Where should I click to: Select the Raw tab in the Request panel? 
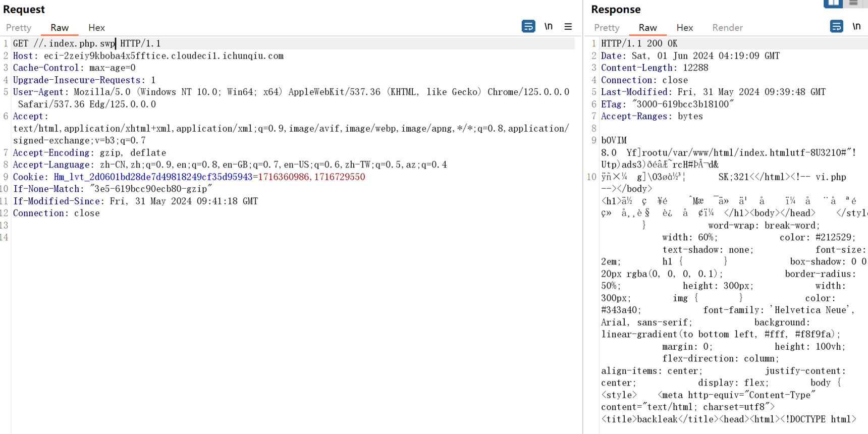pos(60,28)
